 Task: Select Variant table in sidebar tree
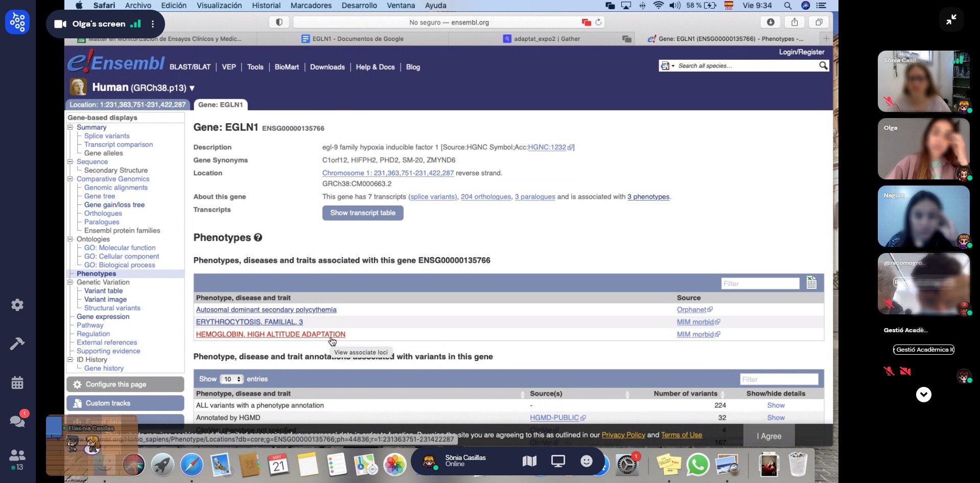(103, 291)
